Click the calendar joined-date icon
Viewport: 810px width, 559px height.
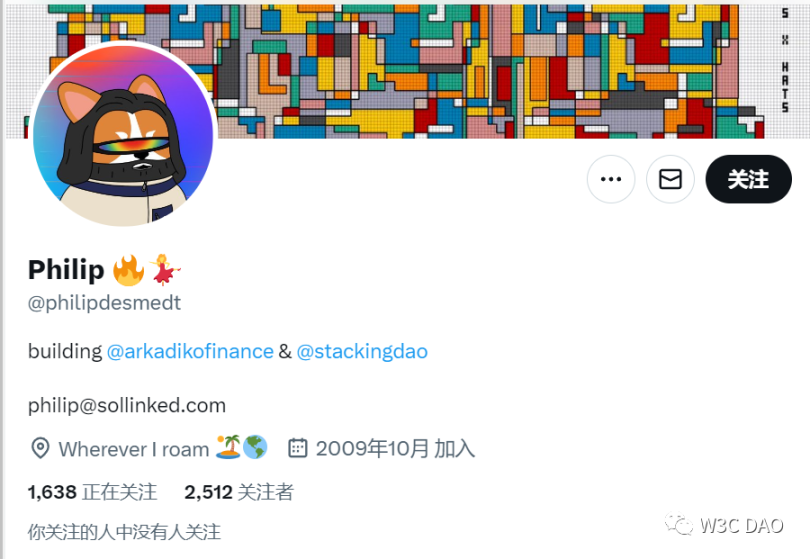298,448
